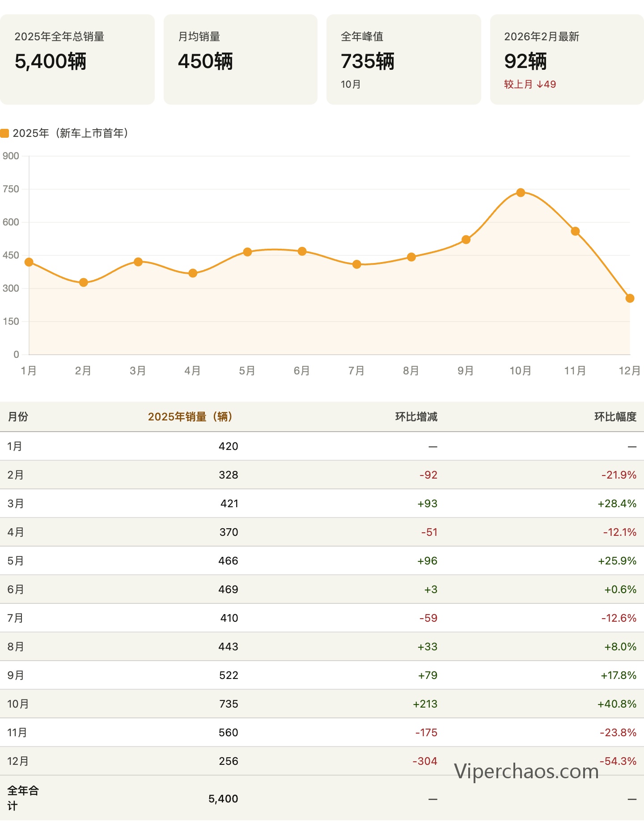Click the 1月 data point on chart
Screen dimensions: 644x823
tap(29, 262)
